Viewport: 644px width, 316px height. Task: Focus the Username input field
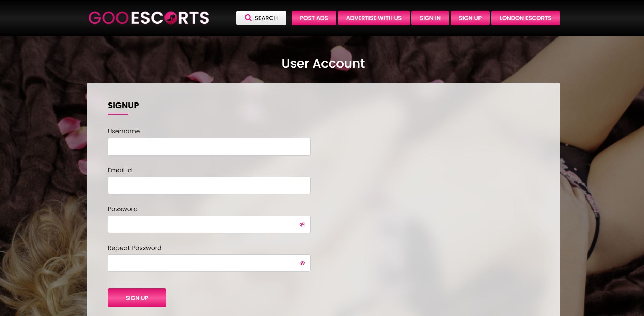pos(209,147)
